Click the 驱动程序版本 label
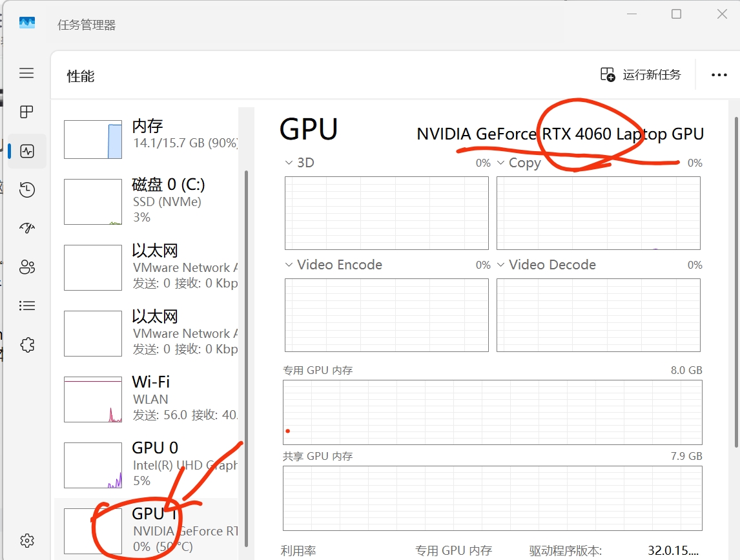The image size is (740, 560). click(x=566, y=551)
